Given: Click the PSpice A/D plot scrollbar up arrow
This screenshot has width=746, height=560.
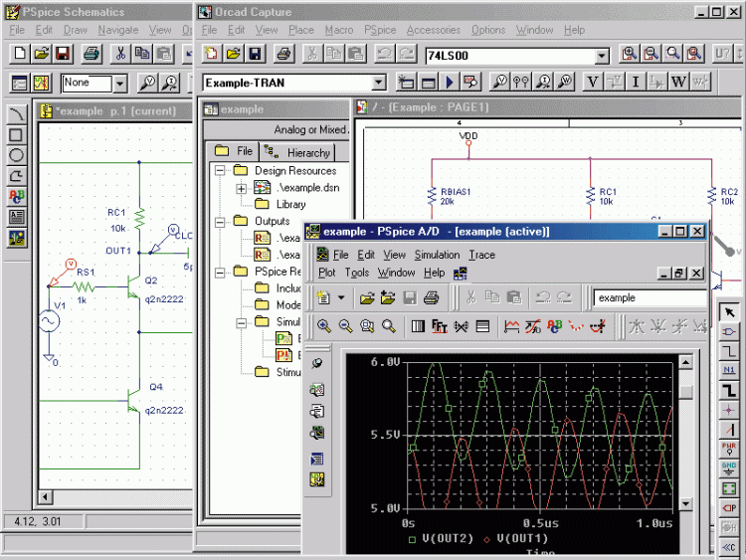Looking at the screenshot, I should 685,362.
